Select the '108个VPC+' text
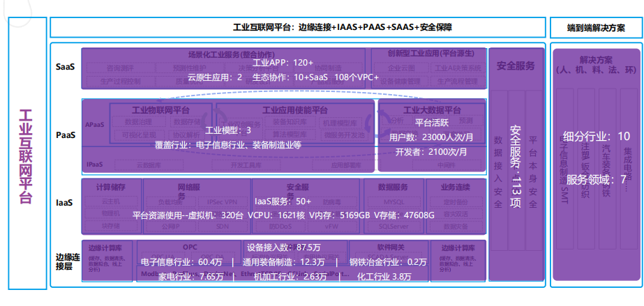Image resolution: width=644 pixels, height=306 pixels. click(357, 77)
